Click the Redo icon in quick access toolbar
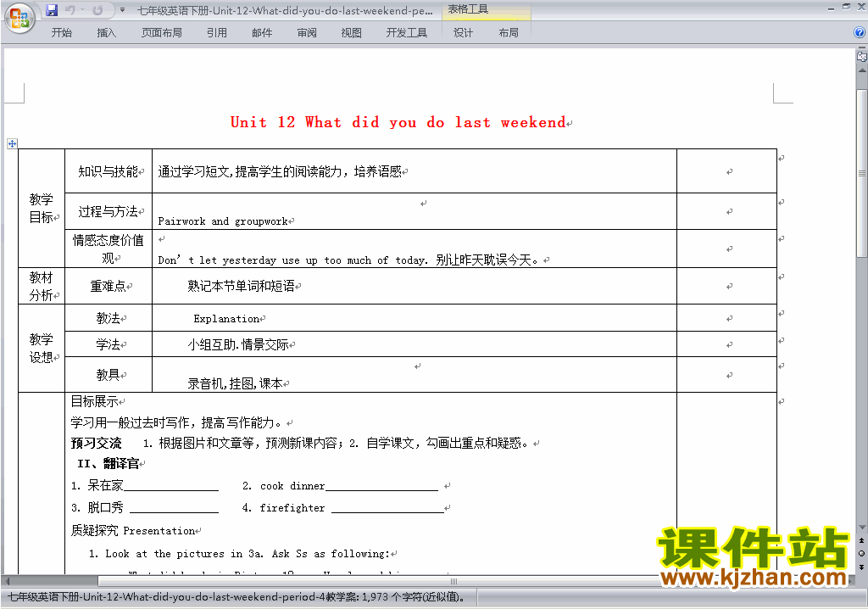Screen dimensions: 868x609 click(x=98, y=10)
